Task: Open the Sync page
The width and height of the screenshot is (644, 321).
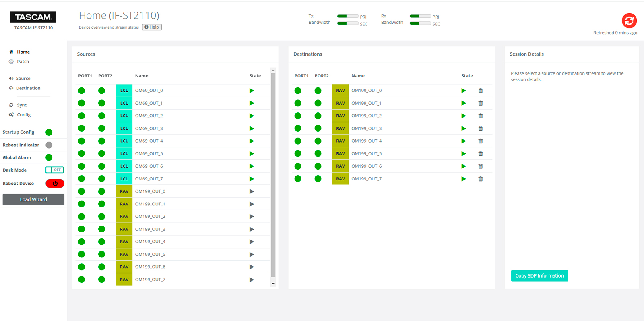Action: click(x=22, y=105)
